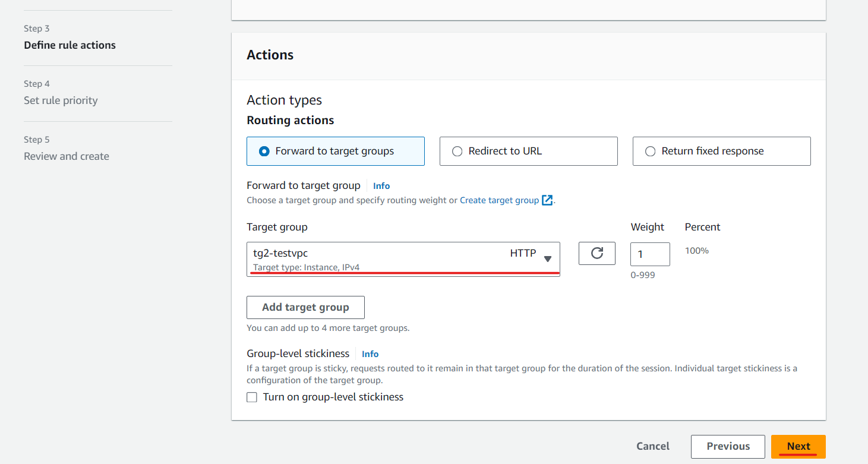Enable Turn on group-level stickiness checkbox
The height and width of the screenshot is (464, 868).
252,397
